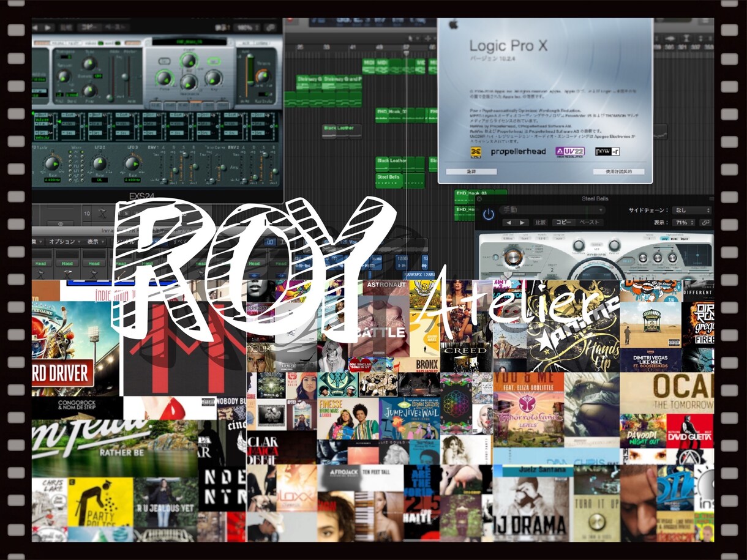The image size is (747, 560).
Task: Open the DAVID GUETTA cover
Action: click(x=689, y=431)
